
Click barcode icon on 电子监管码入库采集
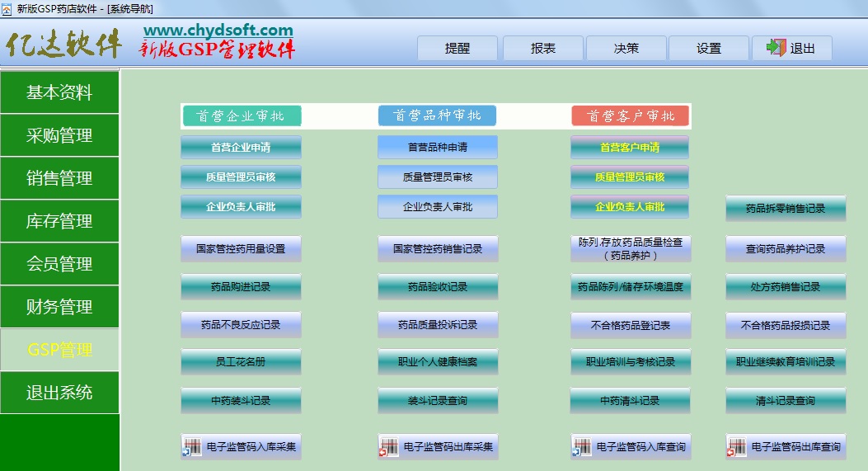(x=193, y=446)
